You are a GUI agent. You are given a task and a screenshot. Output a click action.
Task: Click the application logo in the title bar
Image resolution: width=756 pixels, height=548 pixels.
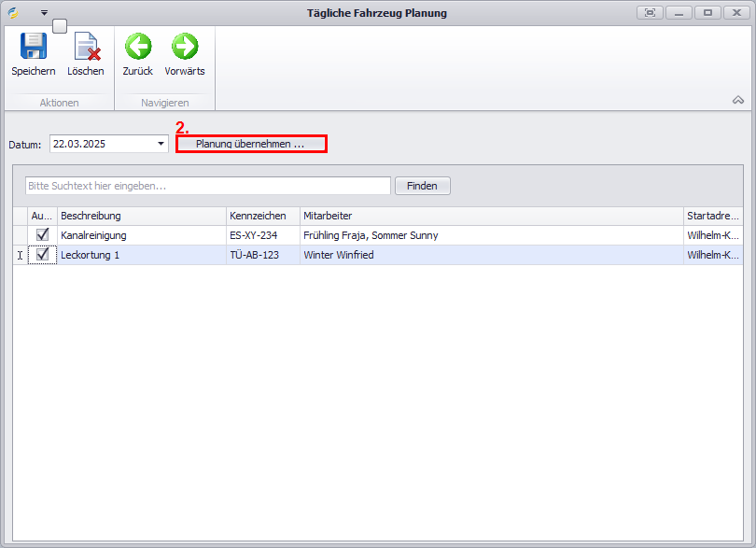click(x=13, y=13)
